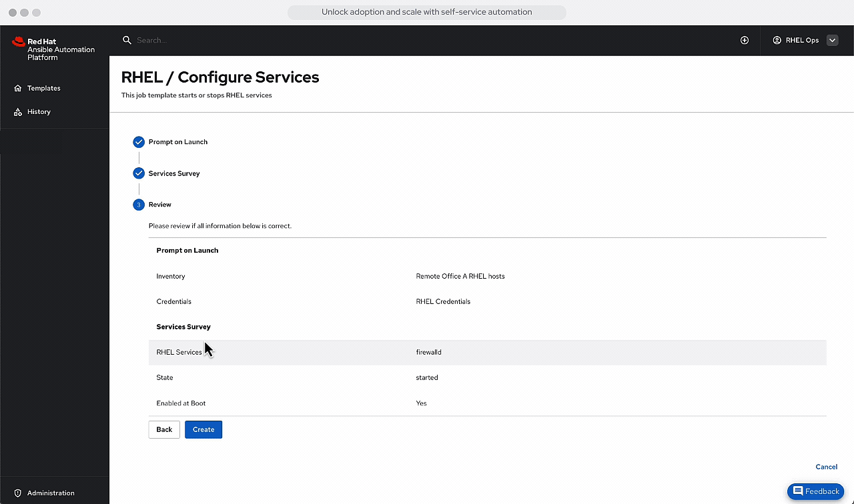This screenshot has width=854, height=504.
Task: Click the Remote Office A RHEL hosts value
Action: (460, 276)
